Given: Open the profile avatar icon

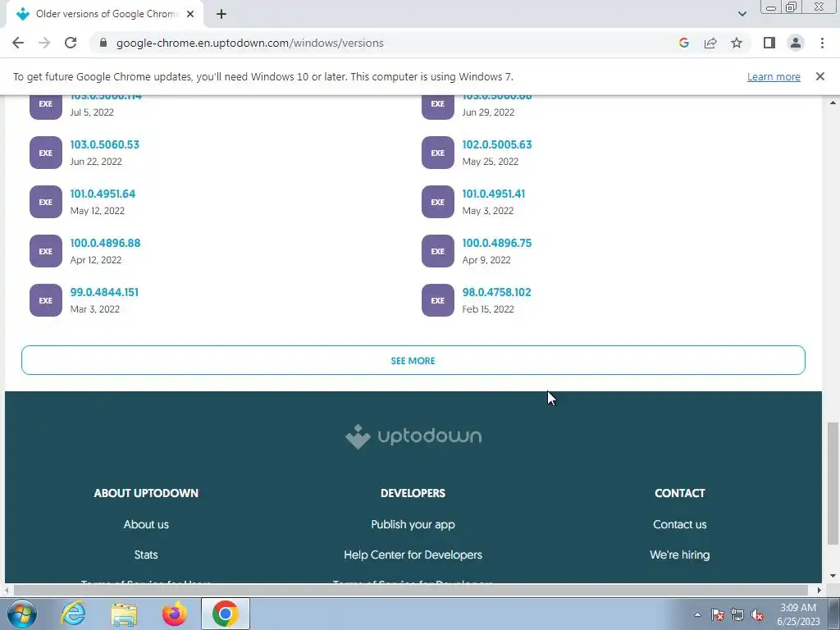Looking at the screenshot, I should point(796,43).
